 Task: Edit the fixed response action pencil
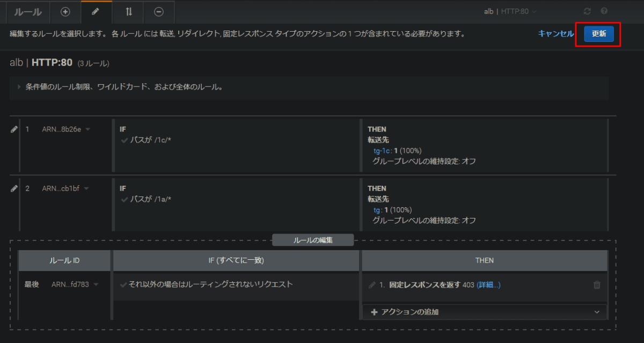372,285
